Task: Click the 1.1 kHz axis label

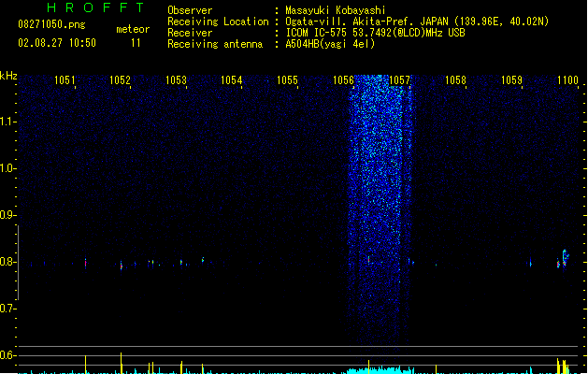Action: point(7,122)
